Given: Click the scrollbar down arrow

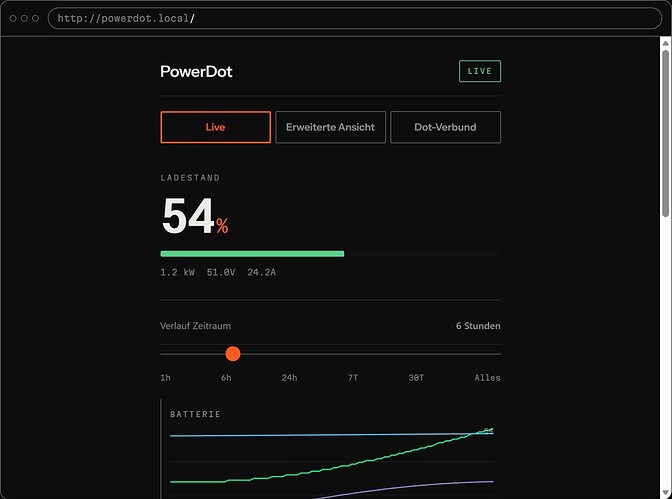Looking at the screenshot, I should coord(666,493).
